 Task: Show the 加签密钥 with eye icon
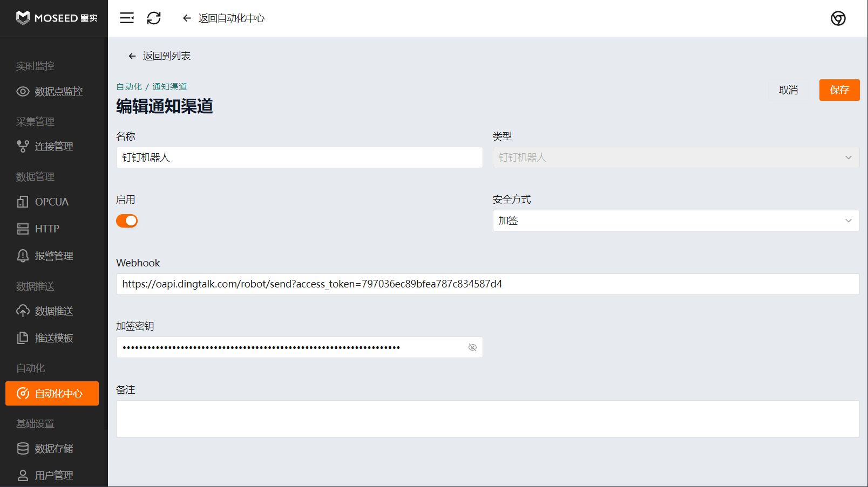tap(472, 347)
